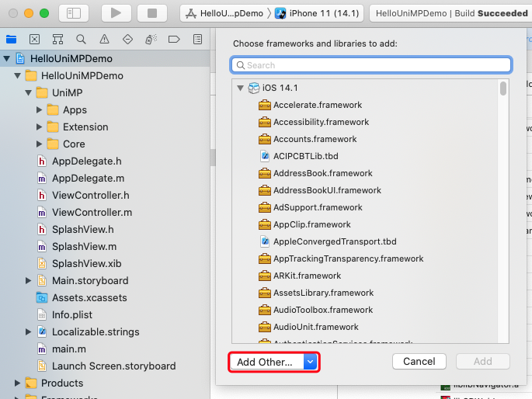Expand the Products folder
The width and height of the screenshot is (532, 399).
(x=17, y=383)
